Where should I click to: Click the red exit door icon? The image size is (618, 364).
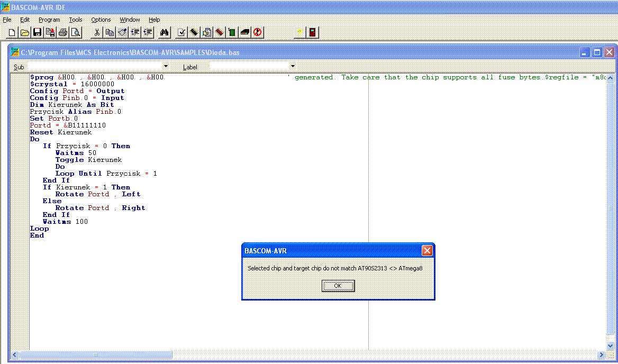point(312,32)
